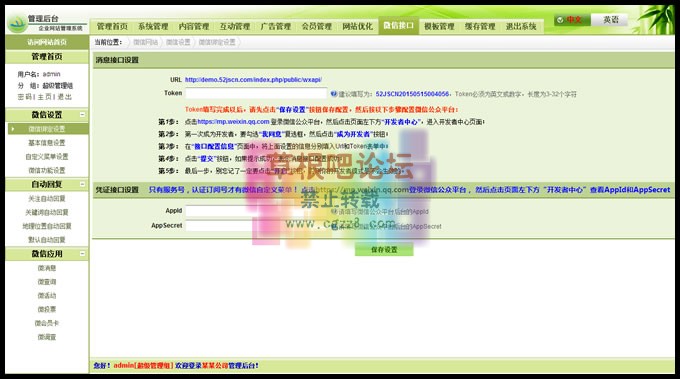This screenshot has height=379, width=680.
Task: Click the 管理首页 sidebar header
Action: (x=47, y=57)
